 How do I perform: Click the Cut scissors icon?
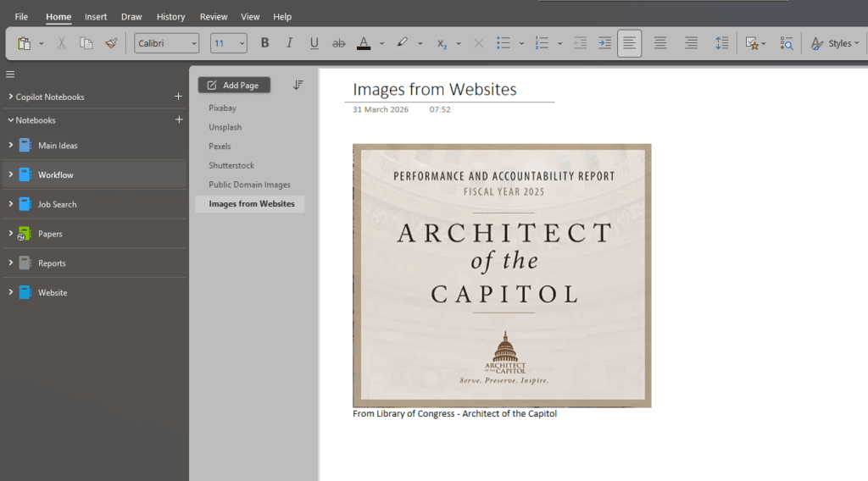tap(61, 43)
